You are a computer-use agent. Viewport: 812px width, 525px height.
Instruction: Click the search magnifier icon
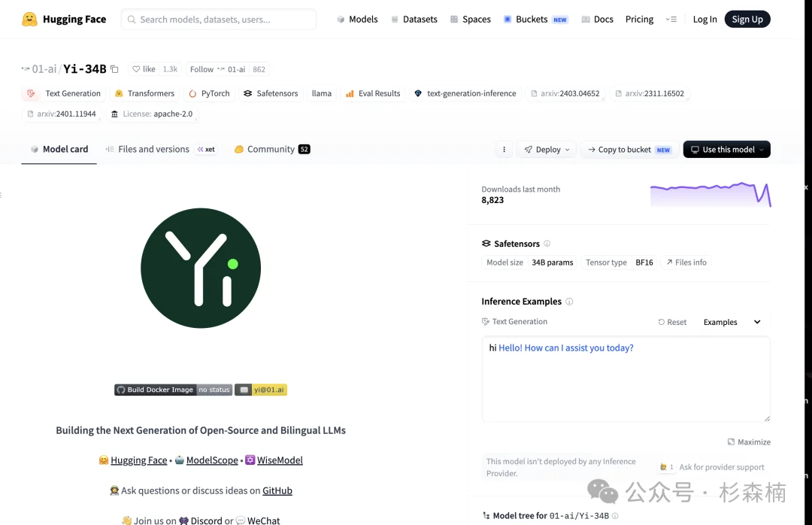(x=132, y=19)
